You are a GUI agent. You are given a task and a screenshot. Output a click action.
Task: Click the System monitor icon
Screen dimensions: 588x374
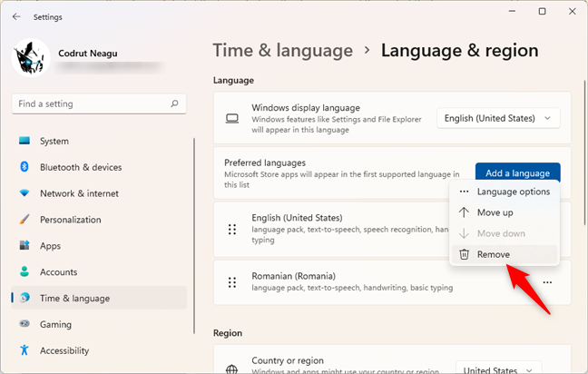point(24,141)
